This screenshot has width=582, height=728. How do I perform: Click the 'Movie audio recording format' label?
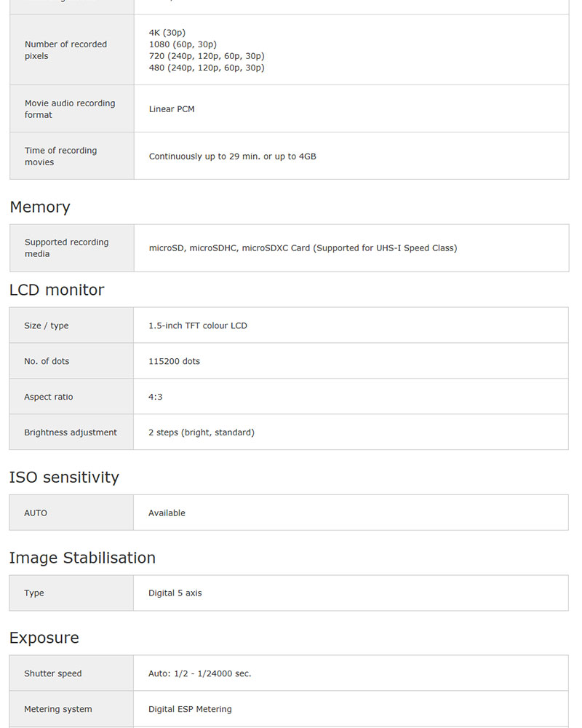point(70,109)
